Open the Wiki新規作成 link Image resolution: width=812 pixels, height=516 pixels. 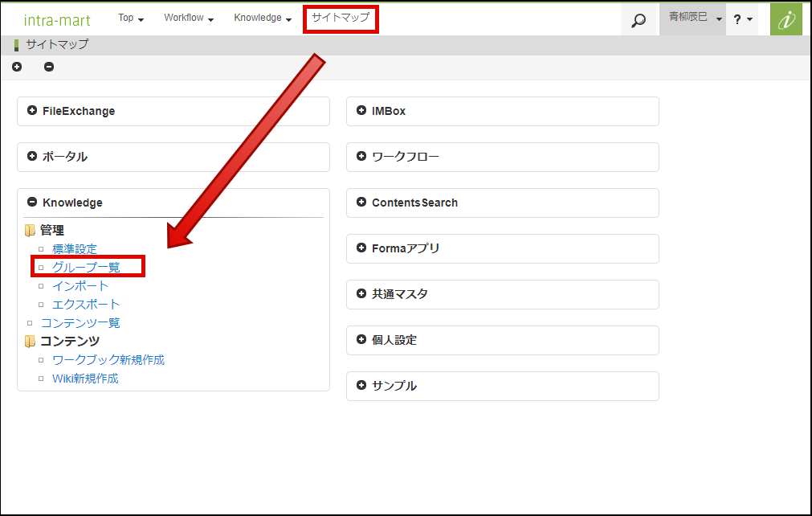click(x=85, y=379)
